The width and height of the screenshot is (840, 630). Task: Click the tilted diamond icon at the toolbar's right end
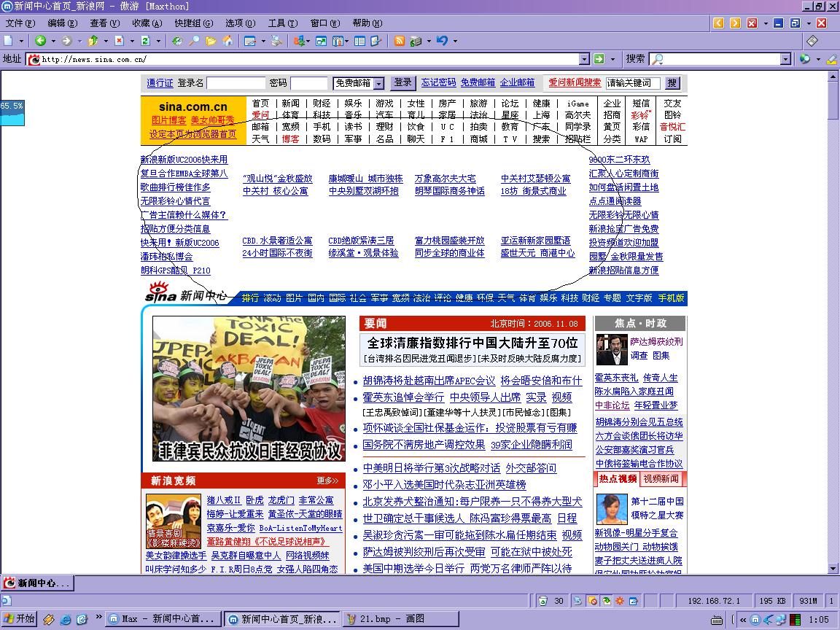(812, 41)
